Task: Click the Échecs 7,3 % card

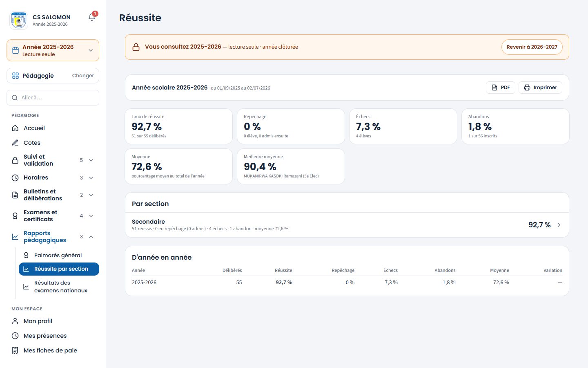Action: point(403,126)
